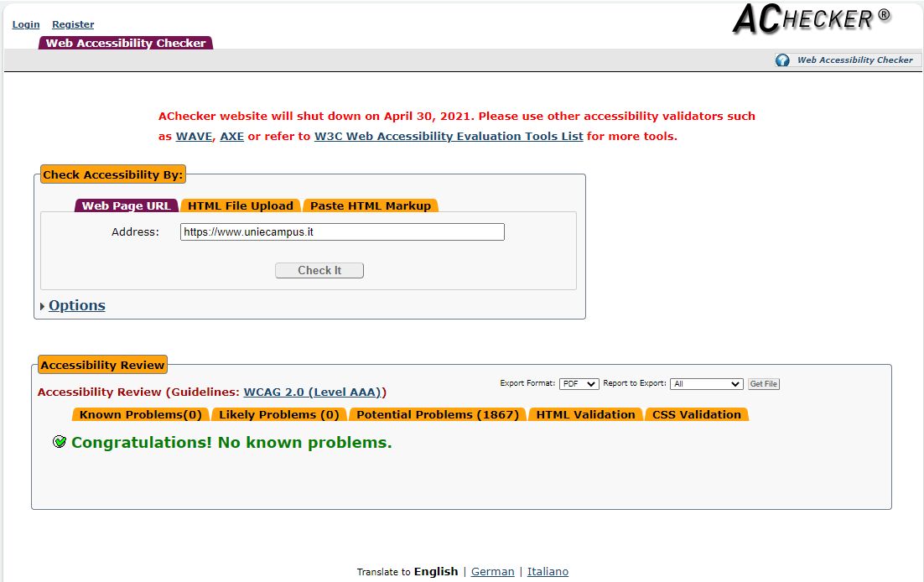The height and width of the screenshot is (582, 924).
Task: Click the 'Check Accessibility By:' heading
Action: point(113,174)
